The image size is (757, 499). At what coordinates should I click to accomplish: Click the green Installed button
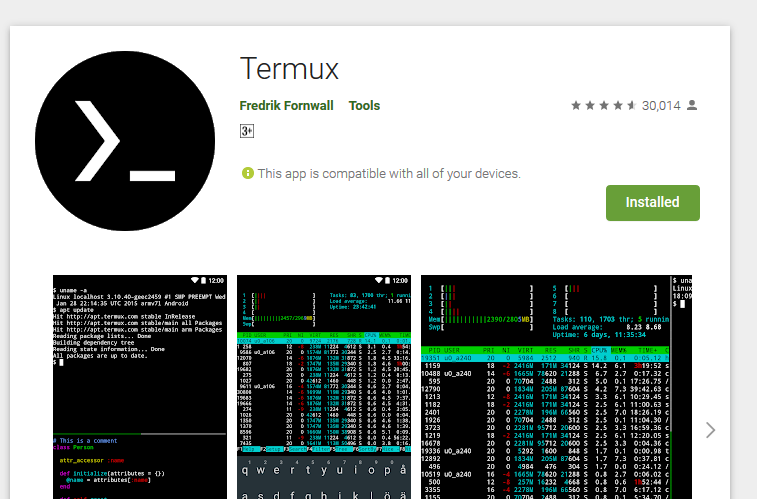tap(653, 203)
